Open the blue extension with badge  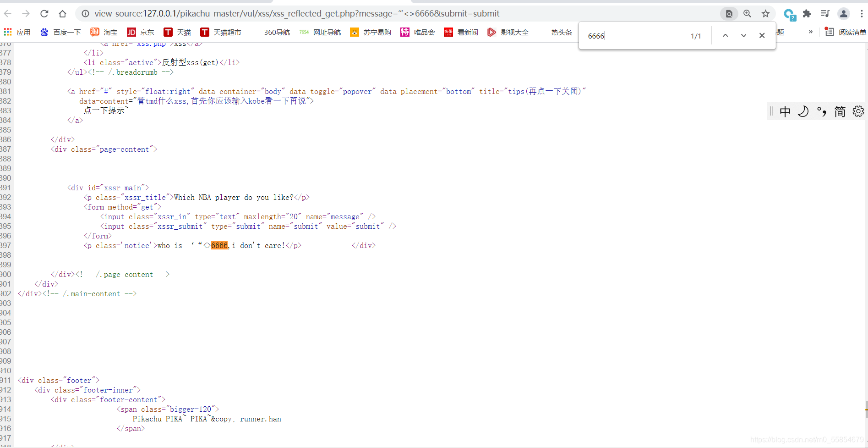pos(789,15)
